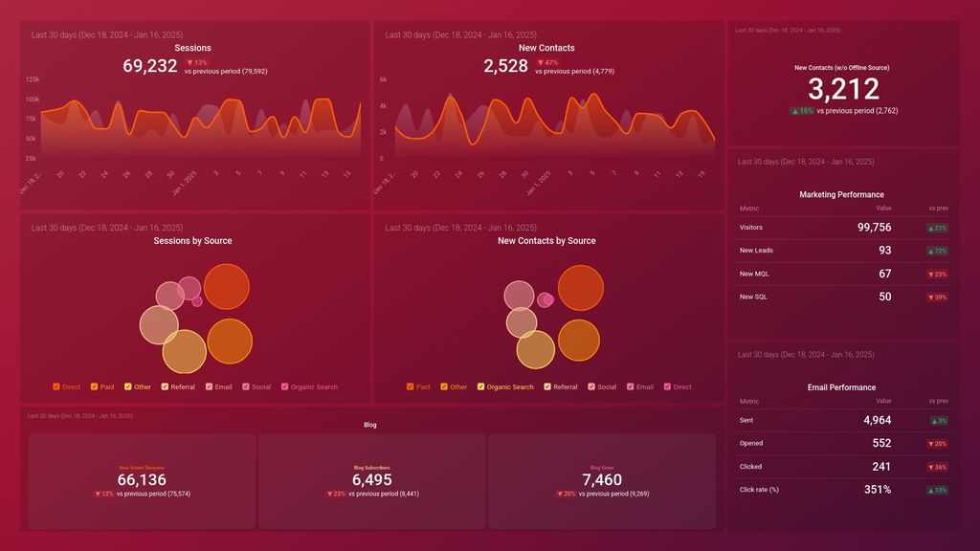Click the New MQL value 67
This screenshot has height=551, width=980.
click(885, 274)
